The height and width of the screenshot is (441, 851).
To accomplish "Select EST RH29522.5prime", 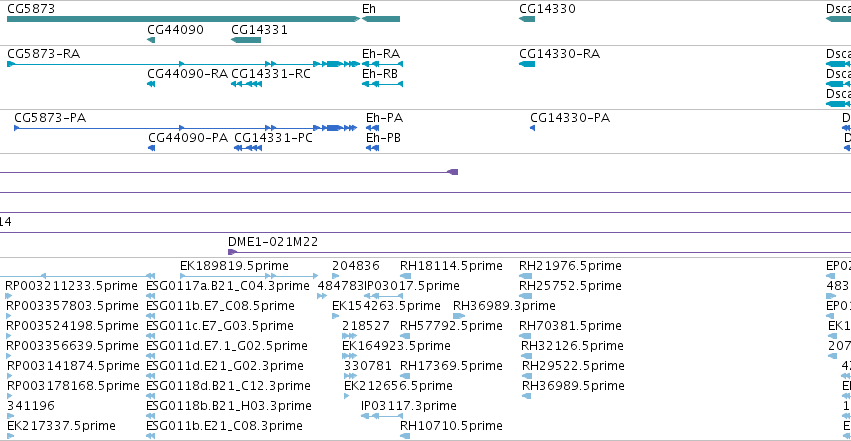I will pos(573,366).
